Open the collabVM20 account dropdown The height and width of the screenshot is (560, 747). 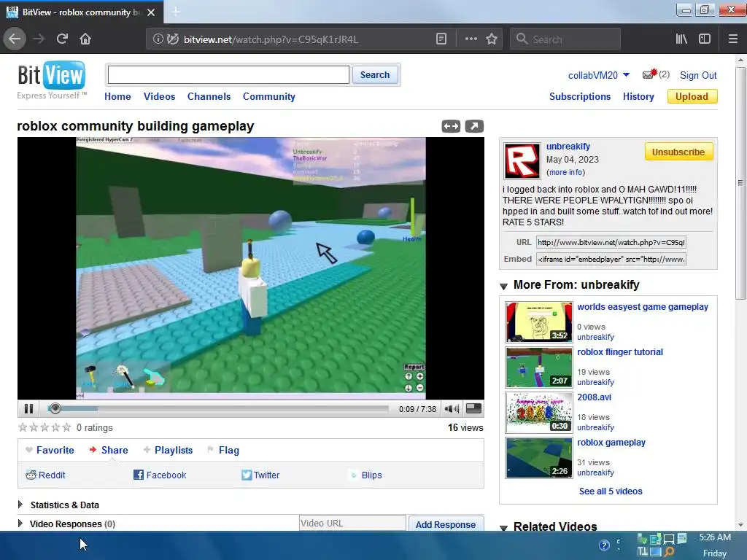click(x=599, y=75)
